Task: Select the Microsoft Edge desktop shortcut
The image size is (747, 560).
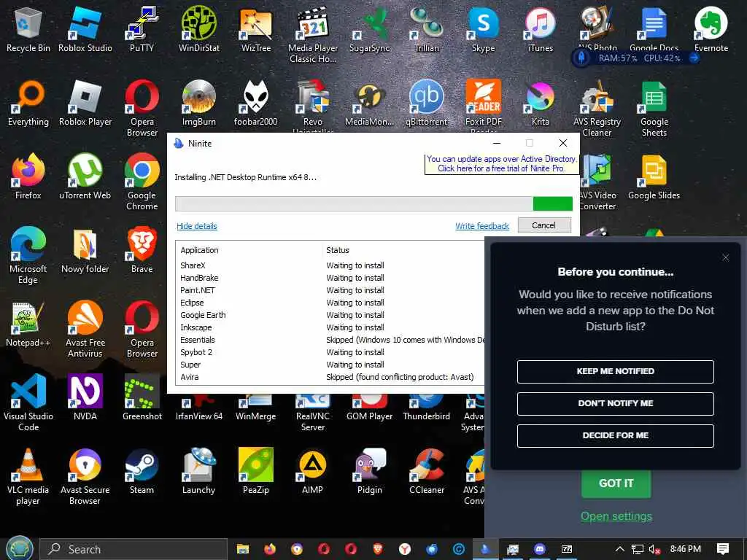Action: (28, 255)
